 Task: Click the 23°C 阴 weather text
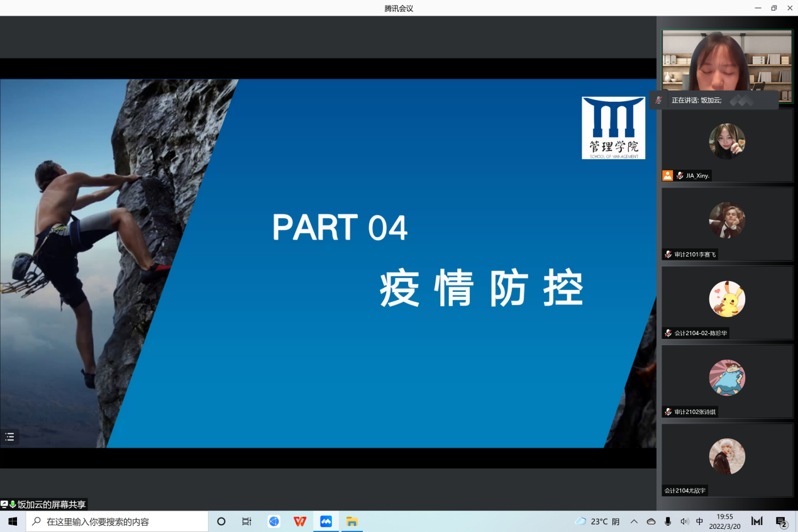[606, 521]
